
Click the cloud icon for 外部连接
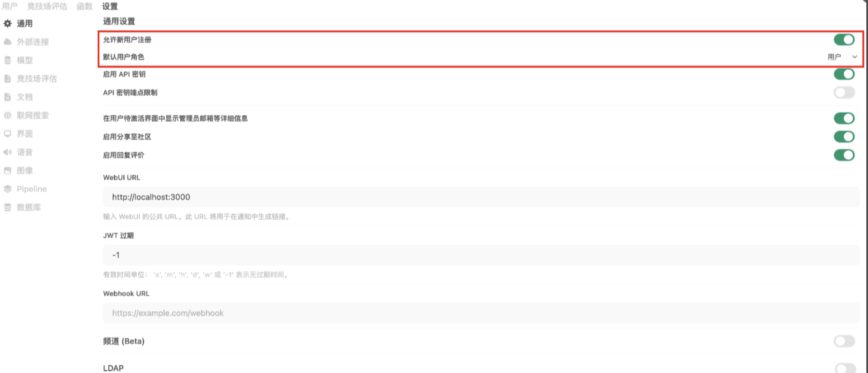pos(8,42)
